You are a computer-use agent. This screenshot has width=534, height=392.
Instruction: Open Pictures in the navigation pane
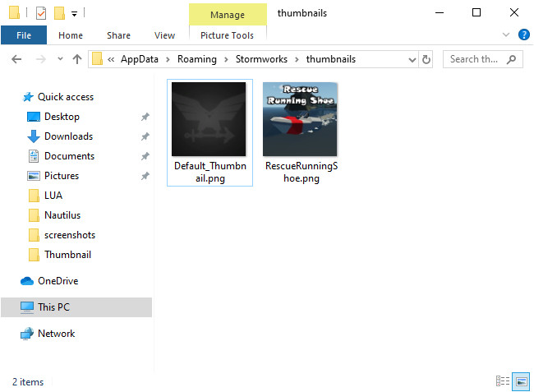tap(62, 176)
